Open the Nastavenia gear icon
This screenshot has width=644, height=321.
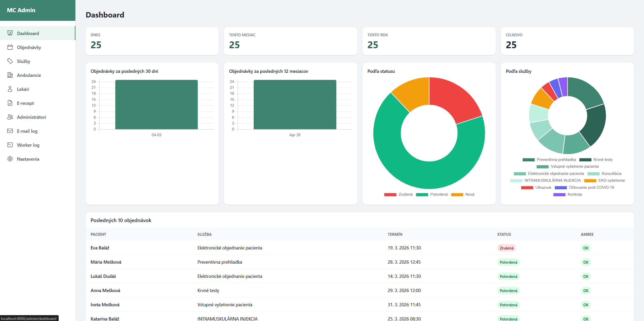pos(10,159)
